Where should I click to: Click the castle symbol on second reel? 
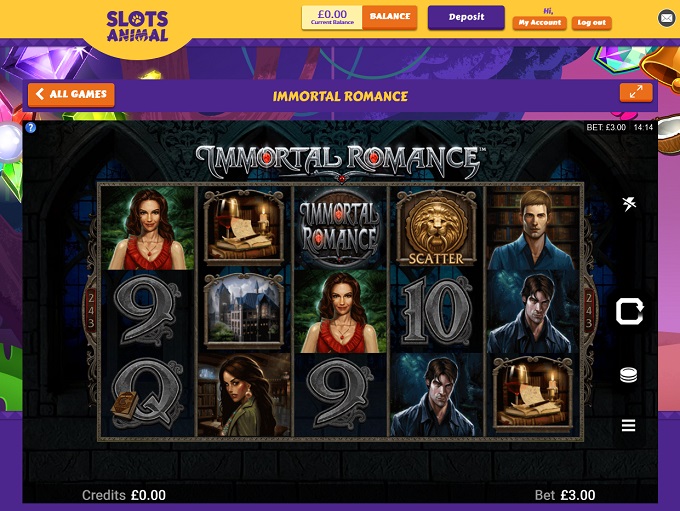pyautogui.click(x=243, y=310)
